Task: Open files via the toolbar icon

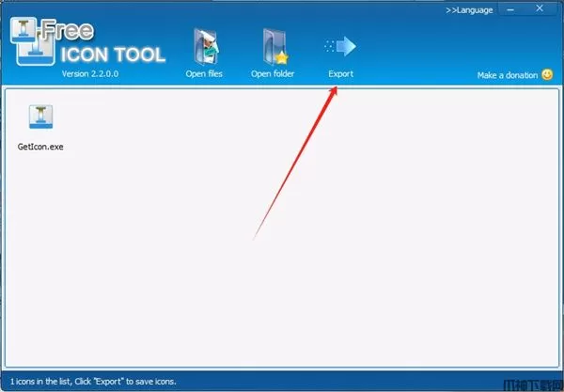Action: click(x=206, y=47)
